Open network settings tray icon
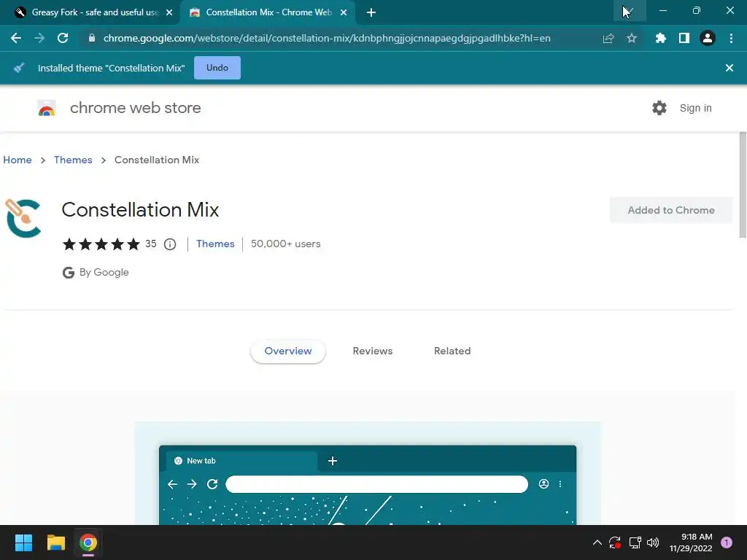Image resolution: width=747 pixels, height=560 pixels. coord(635,542)
